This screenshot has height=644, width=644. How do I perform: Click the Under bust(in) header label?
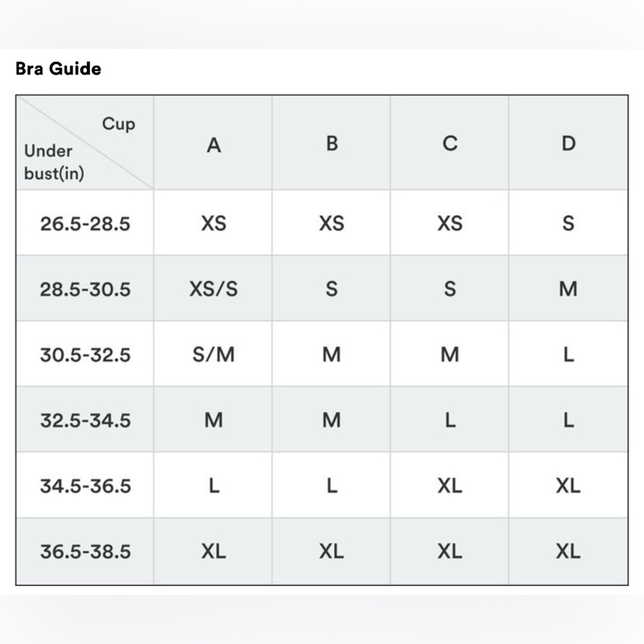coord(54,162)
